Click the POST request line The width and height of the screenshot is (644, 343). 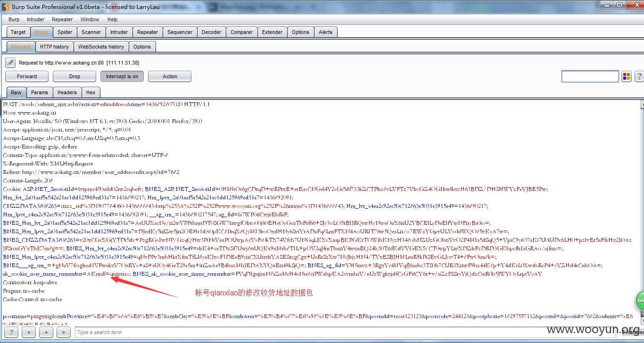coord(107,104)
